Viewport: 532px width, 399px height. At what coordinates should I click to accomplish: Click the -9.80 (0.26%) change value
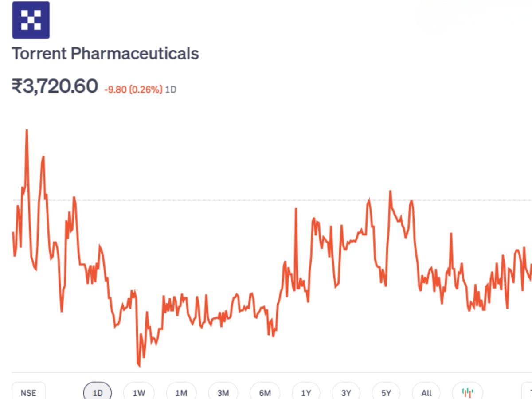133,90
